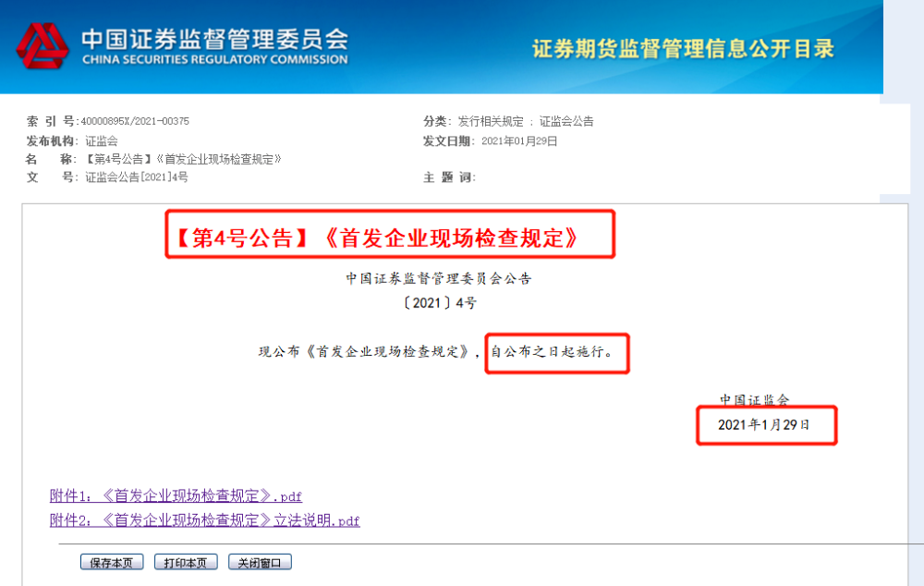Select index number 40000895X/2021-00375
Screen dimensions: 924x586
pos(135,121)
